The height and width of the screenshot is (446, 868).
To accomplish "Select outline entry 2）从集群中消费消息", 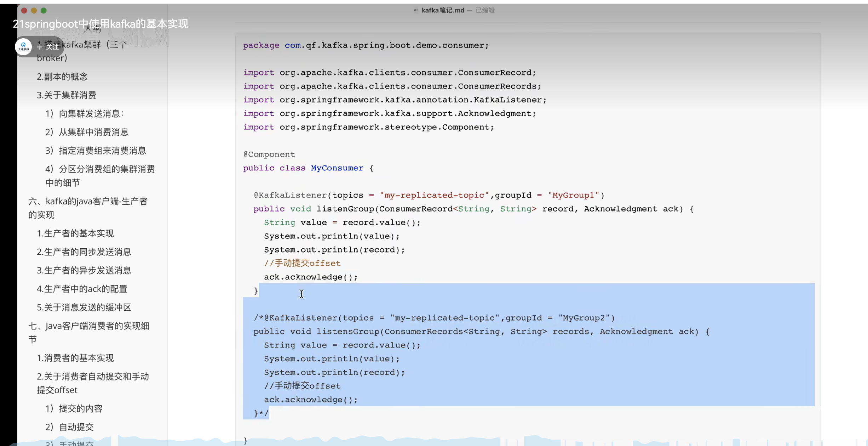I will click(x=87, y=132).
